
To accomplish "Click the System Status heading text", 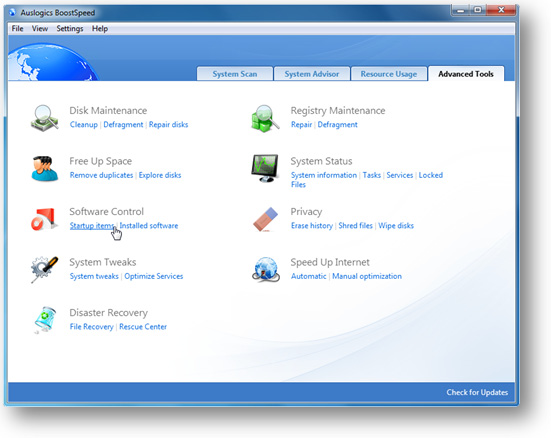I will (x=321, y=161).
